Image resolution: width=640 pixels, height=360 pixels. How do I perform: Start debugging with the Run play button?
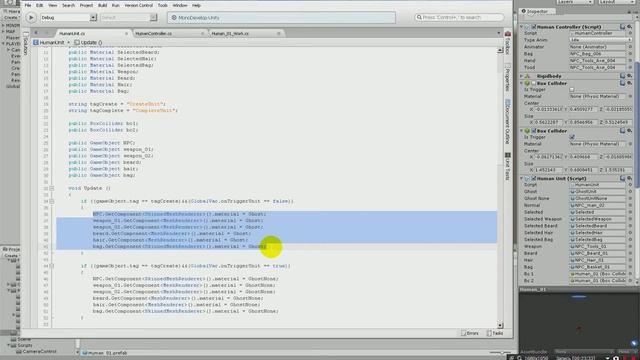pyautogui.click(x=31, y=18)
